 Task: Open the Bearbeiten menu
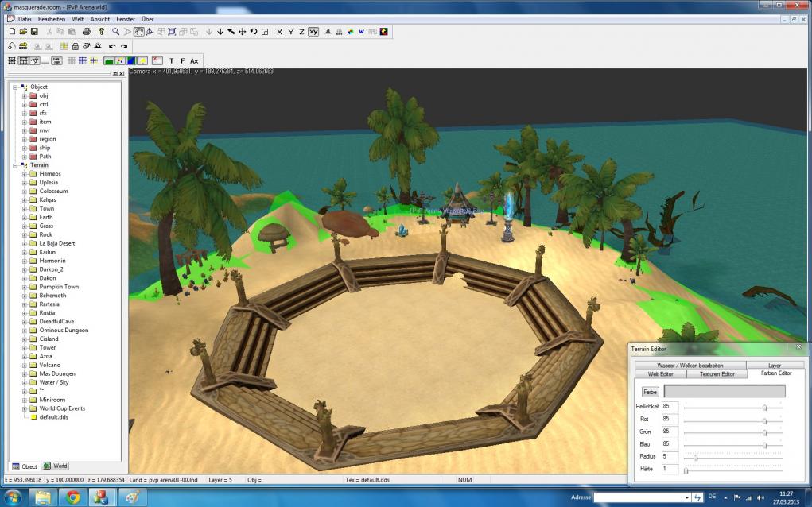point(52,18)
